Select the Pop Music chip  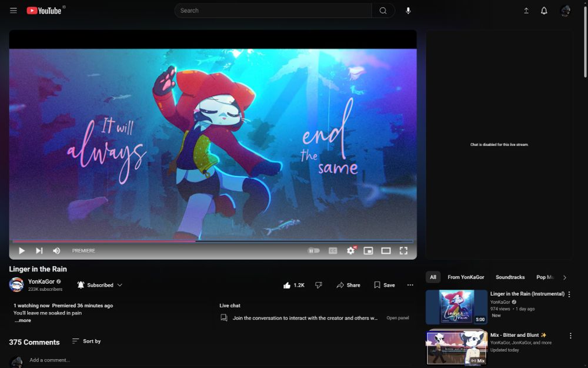click(544, 277)
